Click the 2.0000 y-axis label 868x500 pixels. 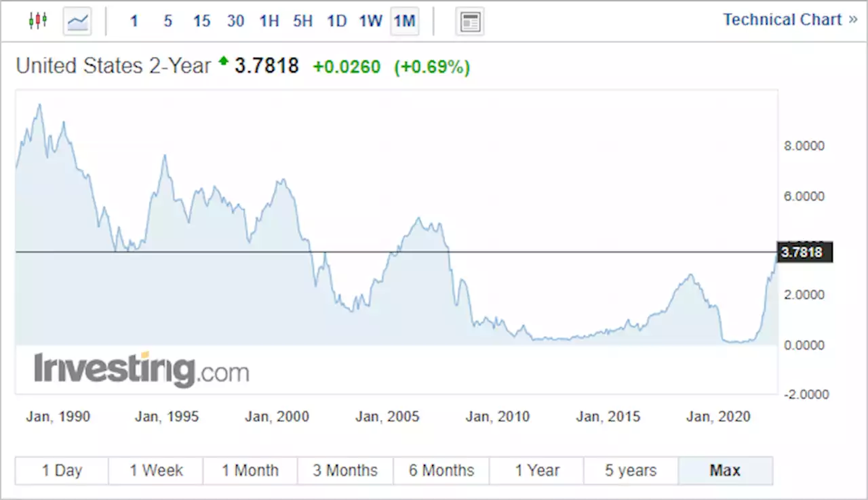coord(803,295)
